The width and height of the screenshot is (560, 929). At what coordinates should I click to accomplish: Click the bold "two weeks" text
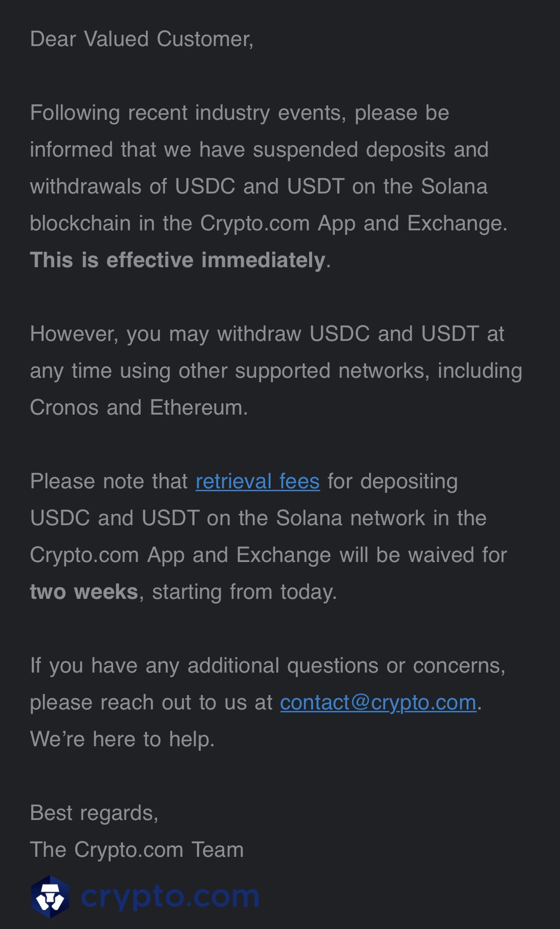point(84,592)
